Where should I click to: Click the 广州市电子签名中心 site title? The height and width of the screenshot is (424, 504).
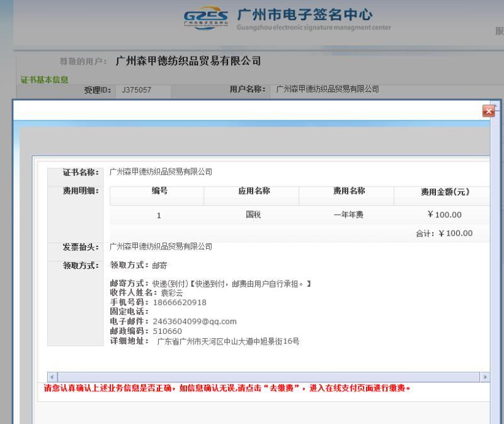[305, 14]
